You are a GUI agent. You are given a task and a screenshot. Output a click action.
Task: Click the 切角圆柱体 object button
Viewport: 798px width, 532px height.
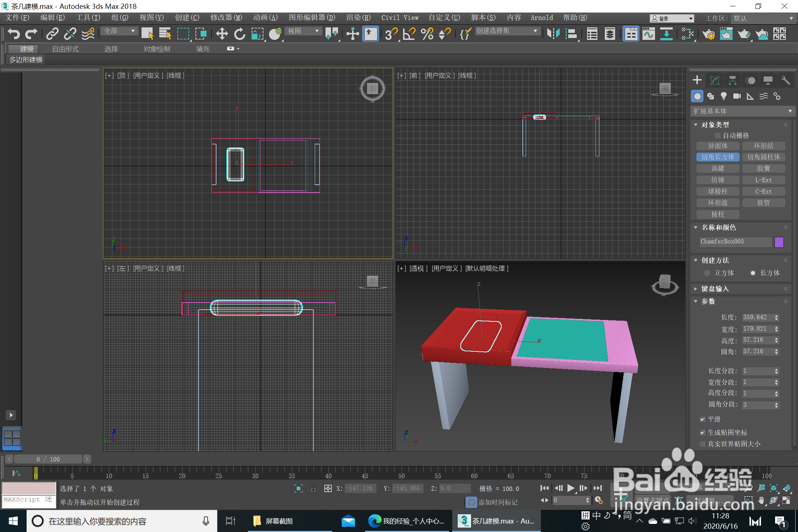(x=764, y=157)
